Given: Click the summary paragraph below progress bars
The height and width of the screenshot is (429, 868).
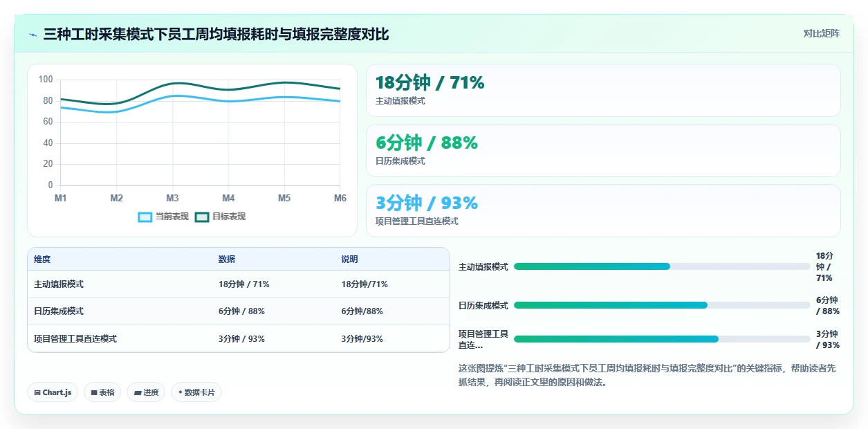Looking at the screenshot, I should point(647,375).
